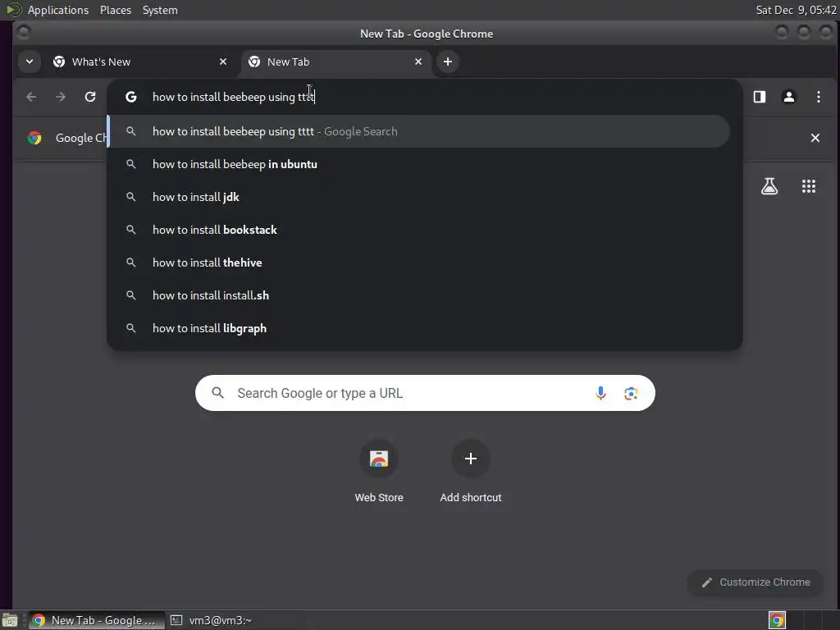Open the Applications menu
Viewport: 840px width, 630px height.
[x=58, y=10]
